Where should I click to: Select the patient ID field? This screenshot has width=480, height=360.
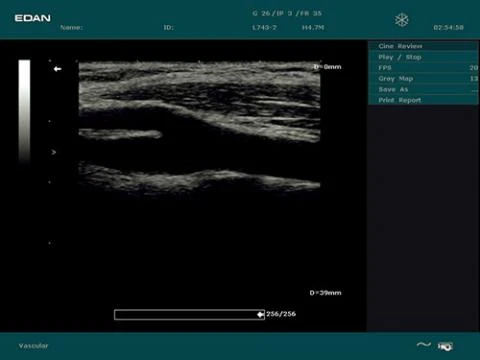click(168, 27)
